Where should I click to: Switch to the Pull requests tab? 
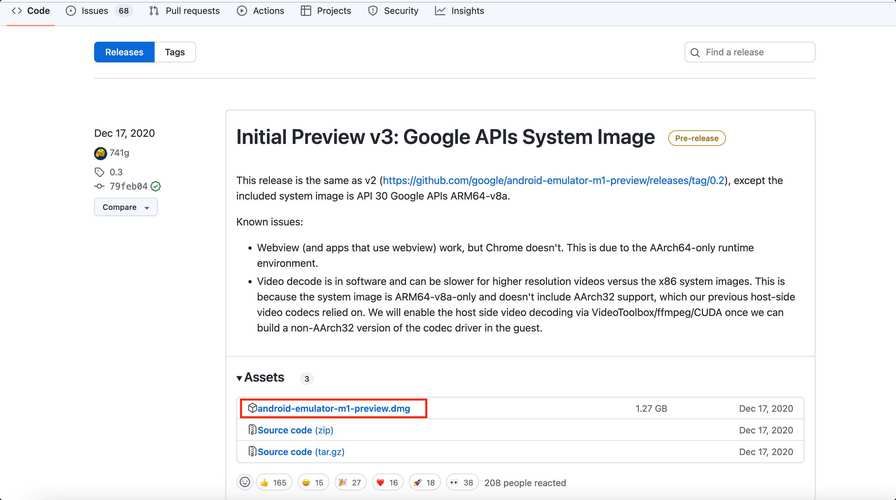(184, 11)
